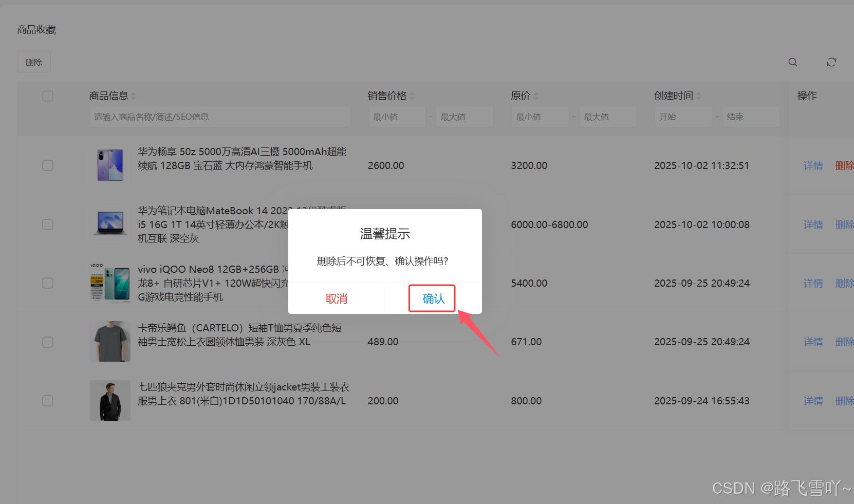This screenshot has height=504, width=854.
Task: Click price 489.00 cell
Action: (x=383, y=342)
